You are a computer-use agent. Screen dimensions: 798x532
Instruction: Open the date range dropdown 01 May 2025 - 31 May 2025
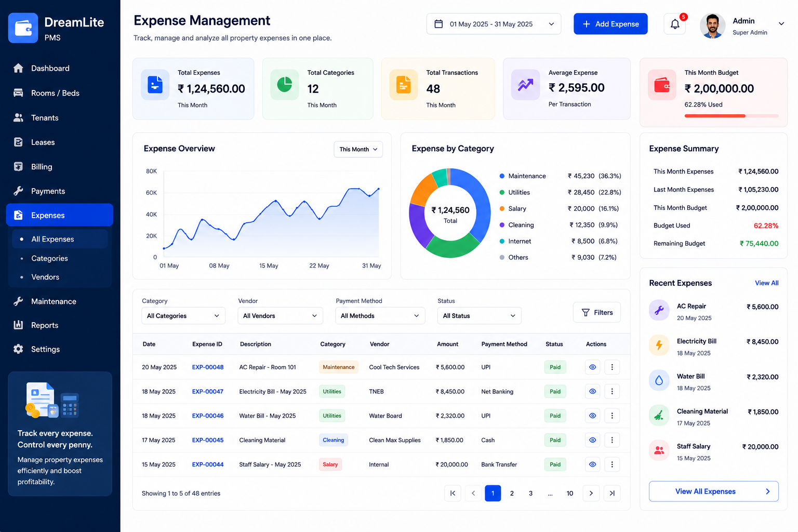494,24
